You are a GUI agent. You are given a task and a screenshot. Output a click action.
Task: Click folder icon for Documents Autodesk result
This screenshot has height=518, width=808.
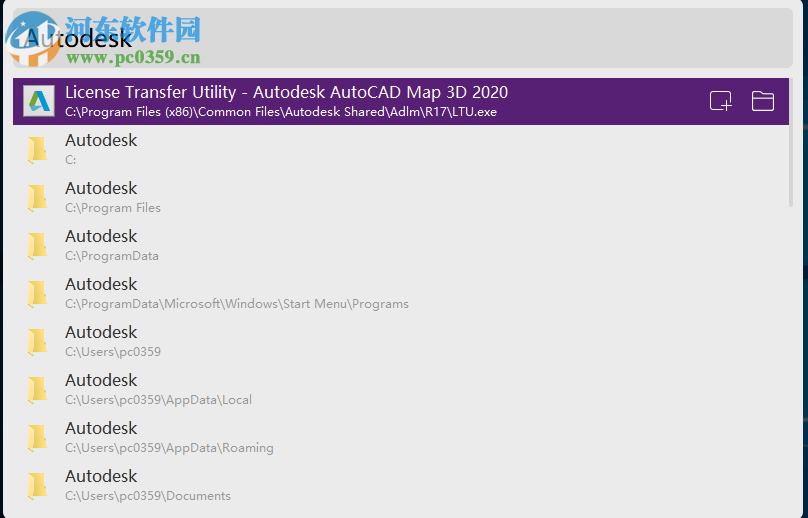point(38,485)
